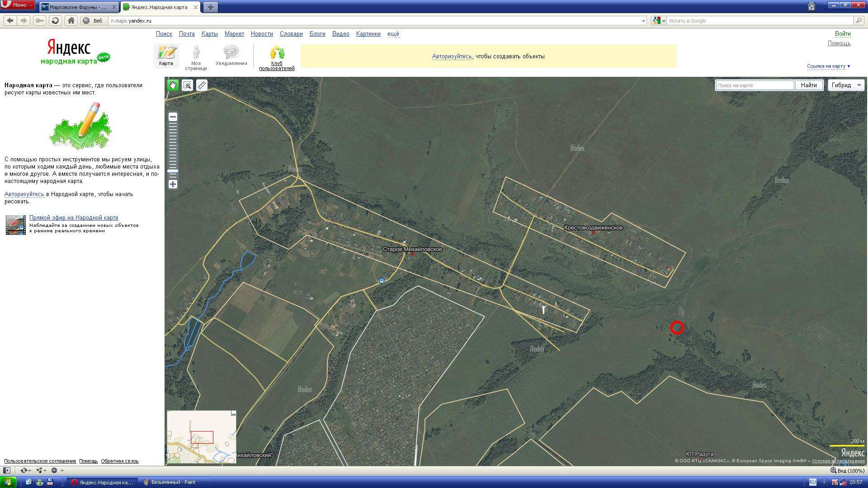Image resolution: width=868 pixels, height=488 pixels.
Task: Toggle Opera side panel icon in status bar
Action: [x=7, y=470]
